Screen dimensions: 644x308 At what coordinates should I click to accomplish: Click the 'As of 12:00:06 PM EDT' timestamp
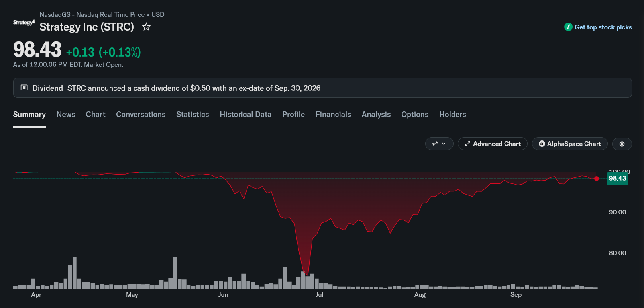coord(68,65)
